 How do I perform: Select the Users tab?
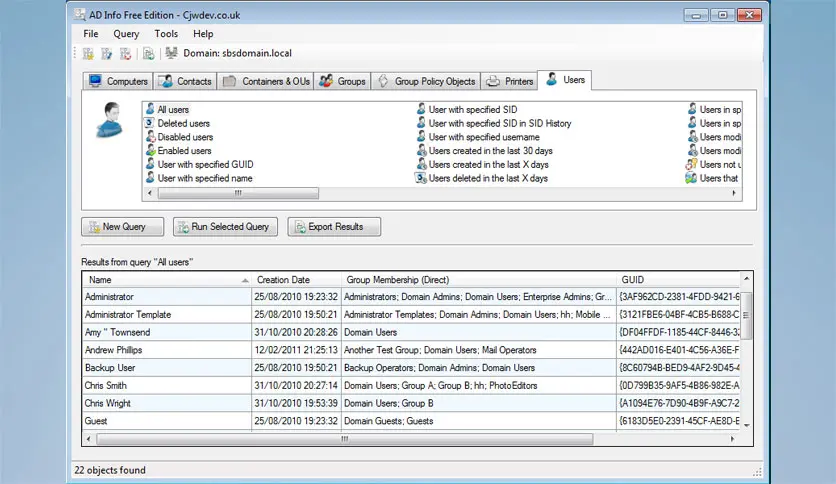(565, 80)
